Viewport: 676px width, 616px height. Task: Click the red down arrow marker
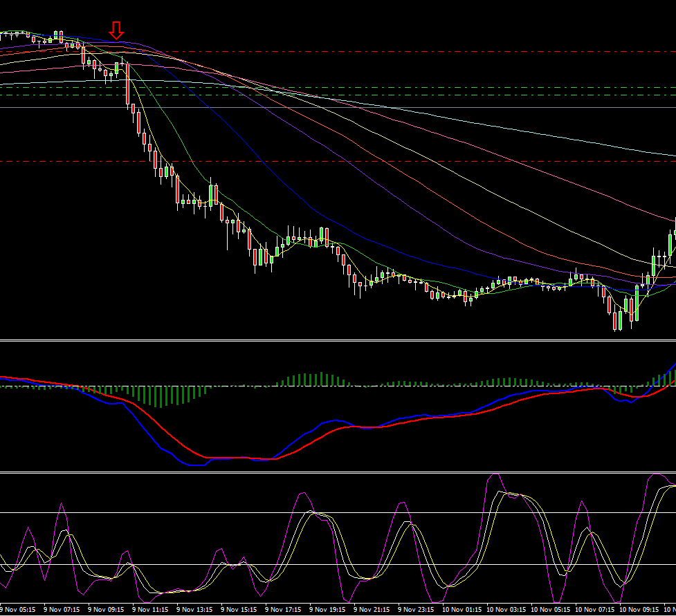pyautogui.click(x=116, y=30)
